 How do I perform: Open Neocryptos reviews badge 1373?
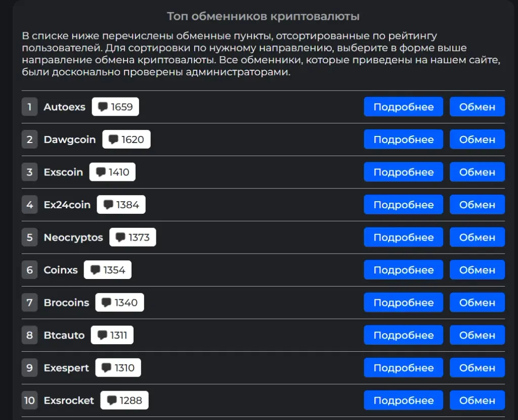click(133, 237)
